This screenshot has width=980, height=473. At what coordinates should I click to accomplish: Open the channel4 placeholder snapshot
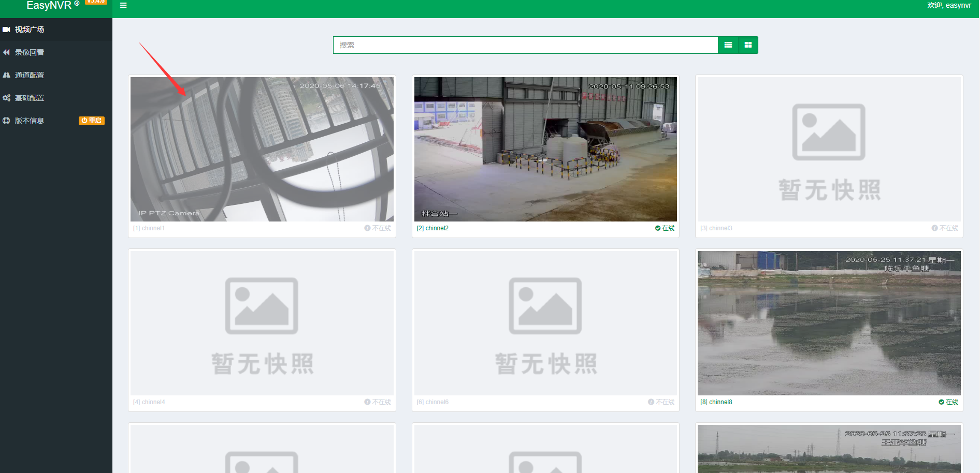(262, 323)
